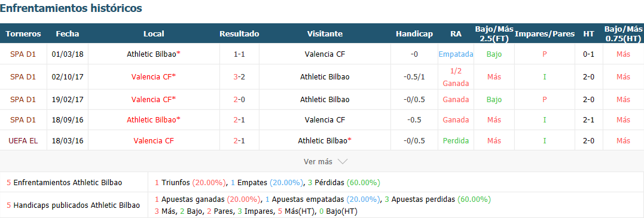Click the Torneros column header
The height and width of the screenshot is (218, 644).
pyautogui.click(x=23, y=33)
